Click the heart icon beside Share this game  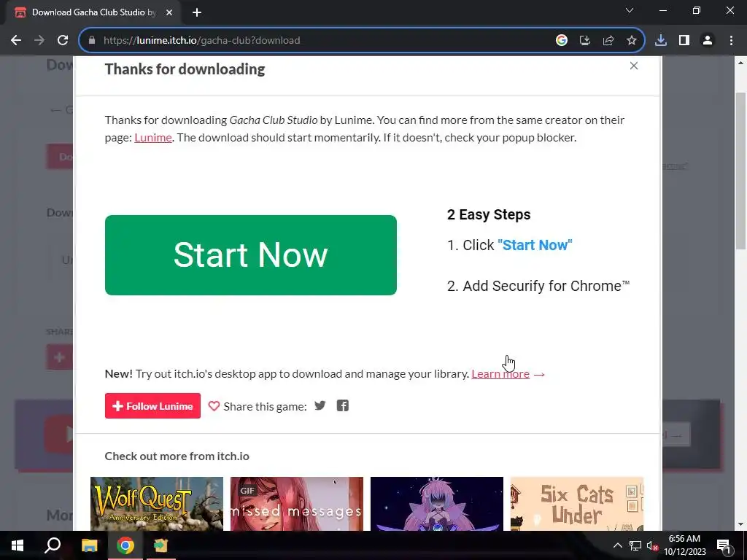(x=214, y=406)
